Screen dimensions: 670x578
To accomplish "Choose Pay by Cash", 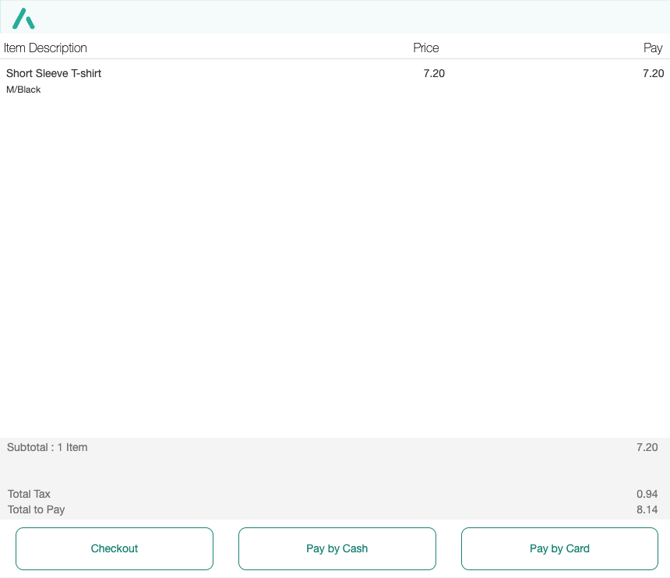I will click(337, 549).
